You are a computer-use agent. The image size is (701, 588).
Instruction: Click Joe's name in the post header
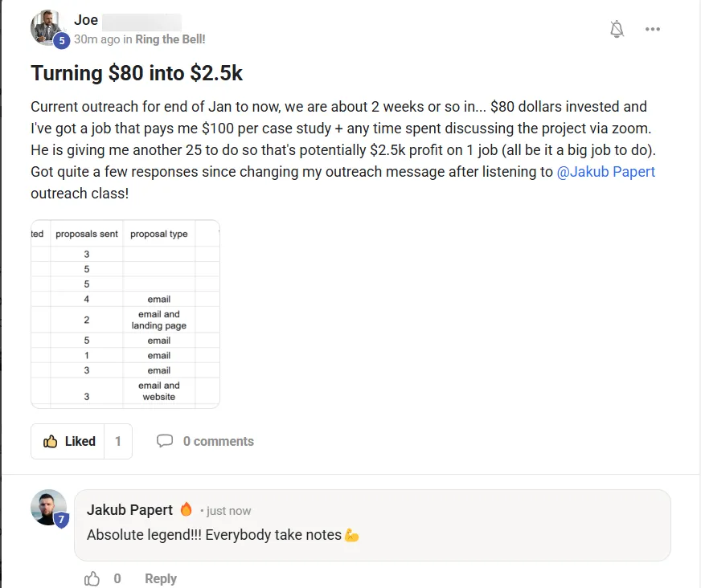[x=86, y=20]
